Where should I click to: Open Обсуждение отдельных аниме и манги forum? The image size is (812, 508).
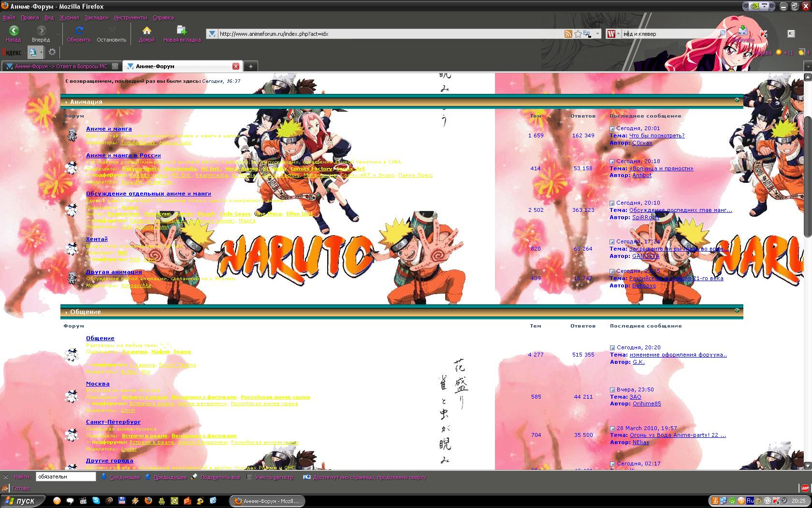148,194
